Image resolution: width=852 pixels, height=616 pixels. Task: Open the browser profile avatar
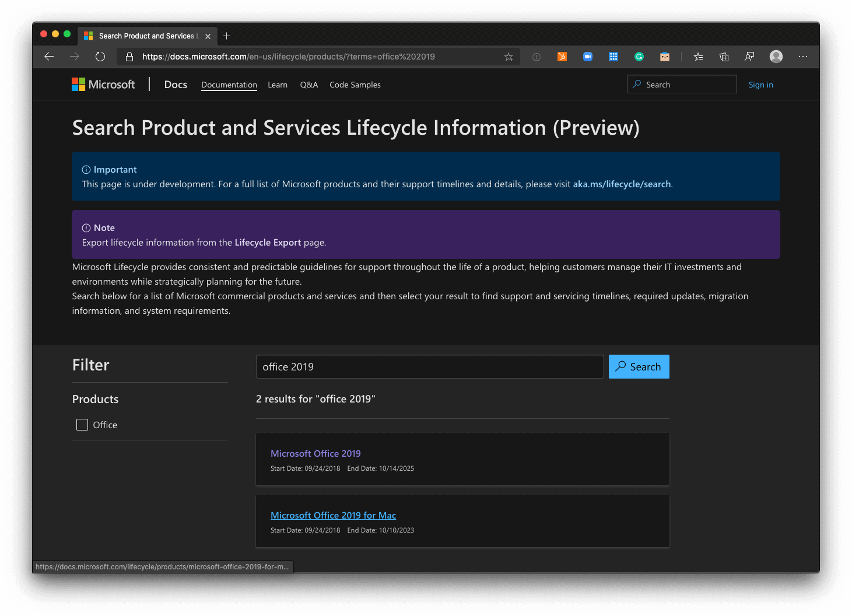point(776,57)
